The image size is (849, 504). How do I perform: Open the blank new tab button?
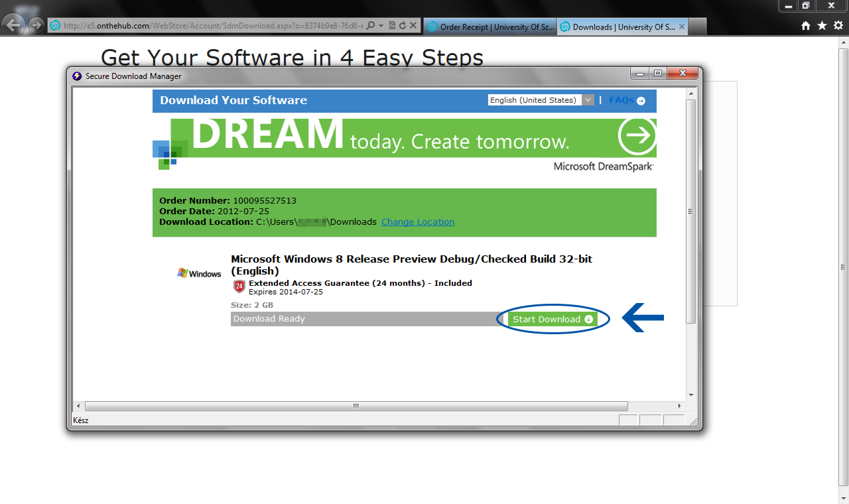(x=698, y=27)
